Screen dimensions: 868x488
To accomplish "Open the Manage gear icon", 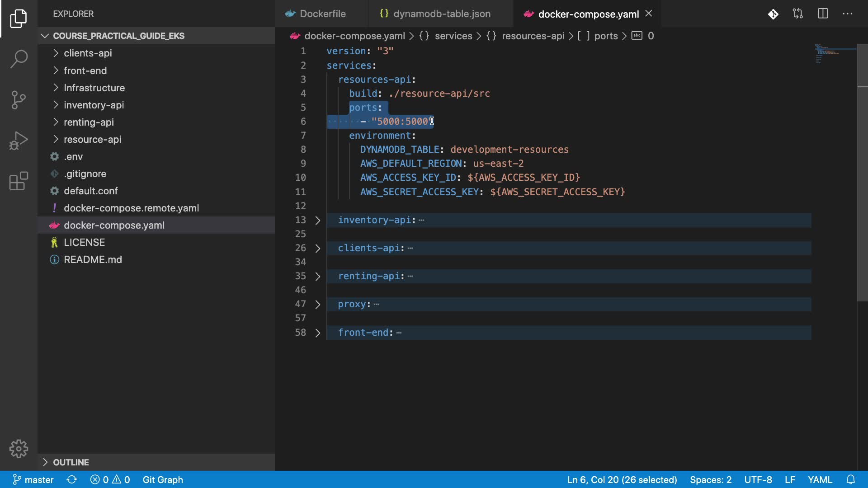I will [x=19, y=449].
